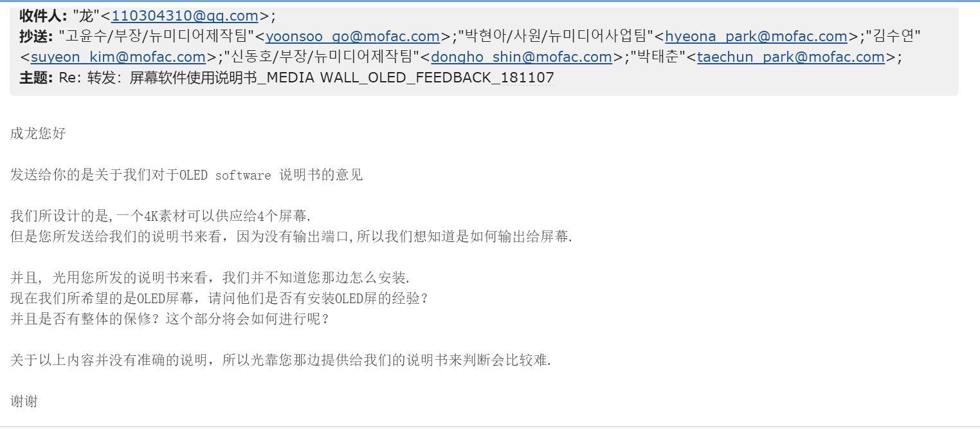Screen dimensions: 980x430
Task: Click the closing line 谢谢
Action: tap(24, 402)
